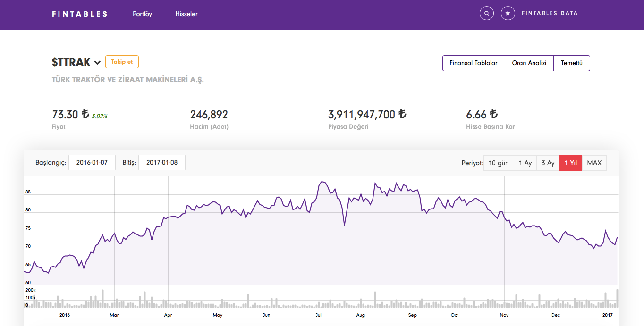This screenshot has height=326, width=644.
Task: Select the 10 gün period
Action: tap(499, 163)
